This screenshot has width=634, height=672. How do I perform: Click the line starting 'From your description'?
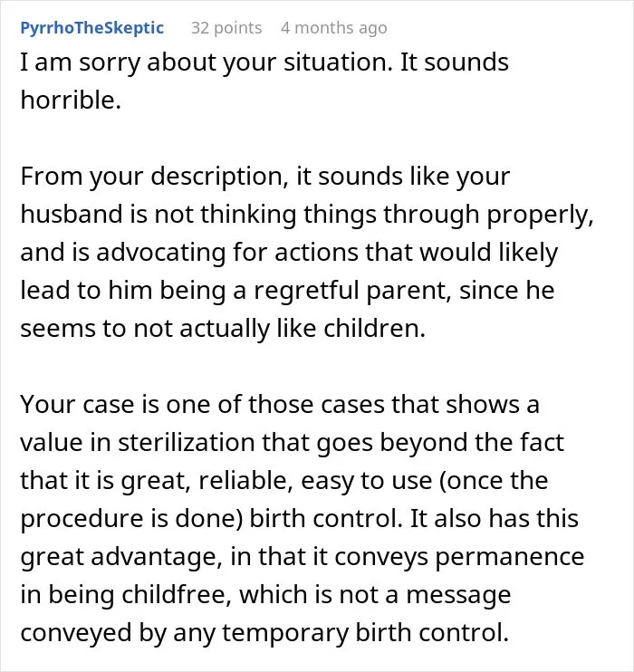(x=264, y=177)
